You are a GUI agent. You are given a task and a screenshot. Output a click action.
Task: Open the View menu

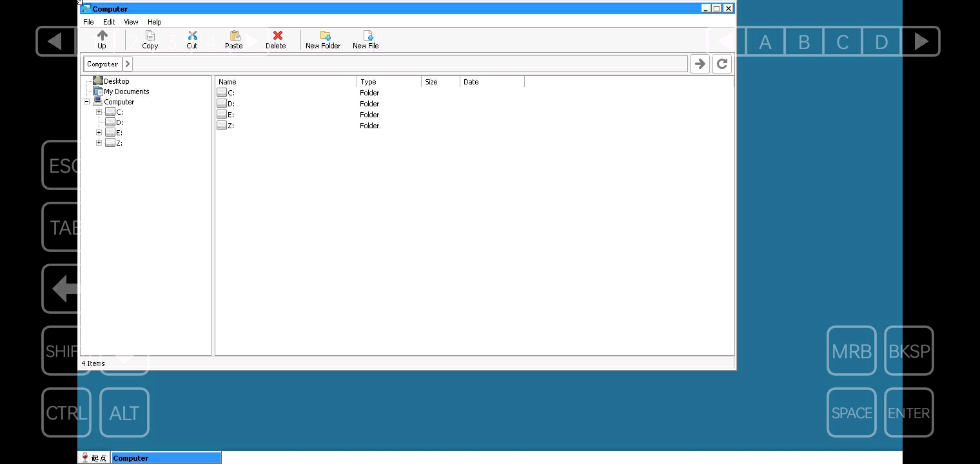point(131,22)
